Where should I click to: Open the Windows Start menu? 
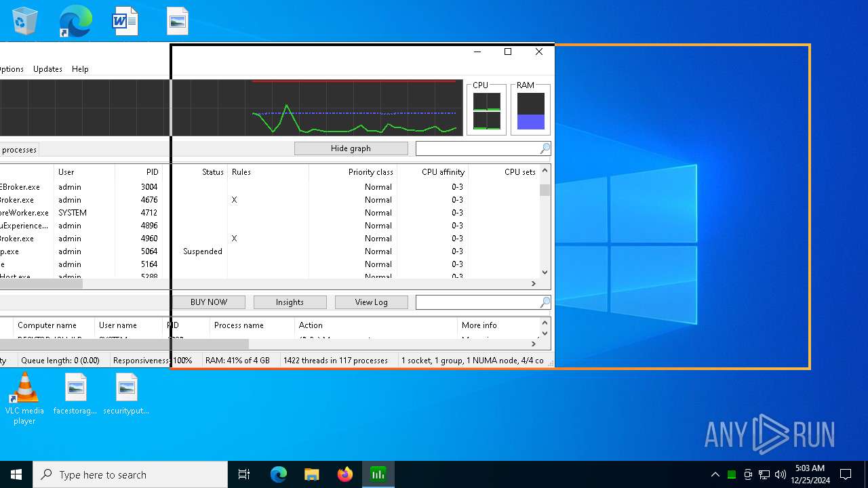tap(16, 474)
